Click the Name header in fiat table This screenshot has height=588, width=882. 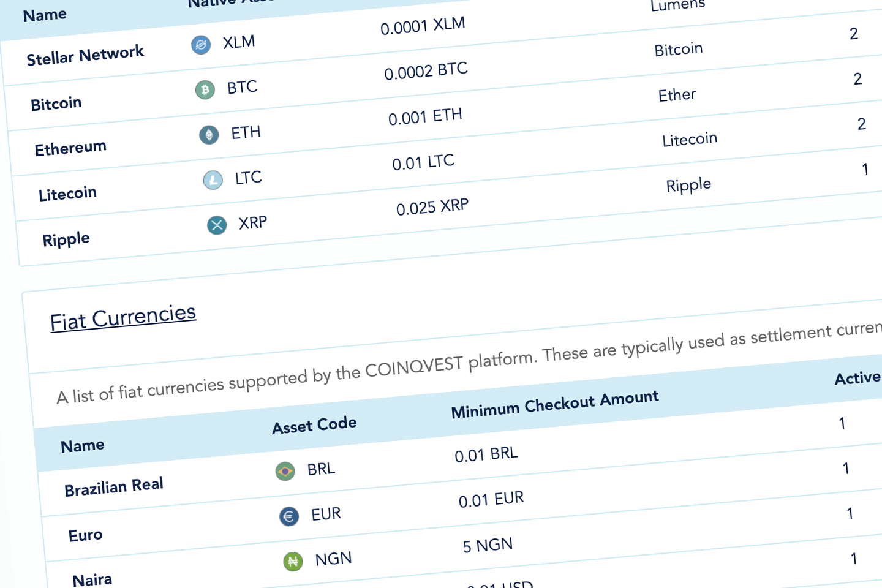(83, 445)
